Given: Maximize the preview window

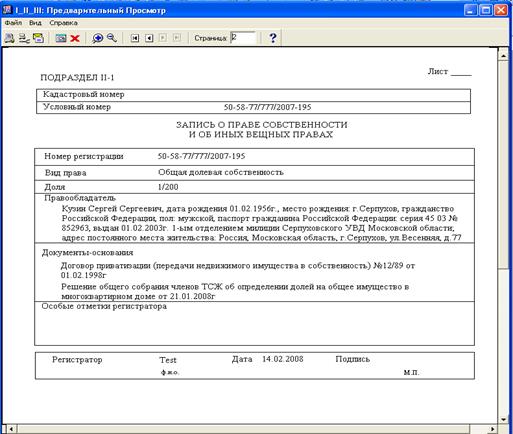Looking at the screenshot, I should [x=486, y=10].
